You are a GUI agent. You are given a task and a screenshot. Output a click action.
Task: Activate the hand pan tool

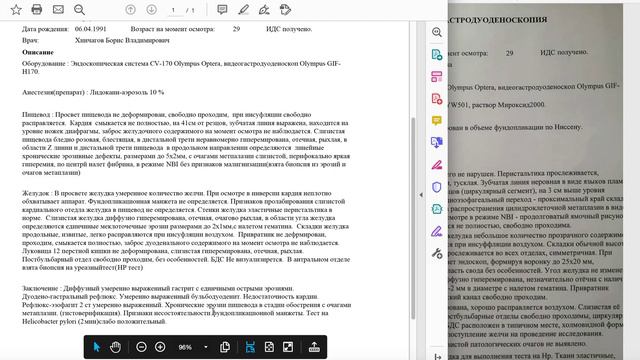click(116, 347)
